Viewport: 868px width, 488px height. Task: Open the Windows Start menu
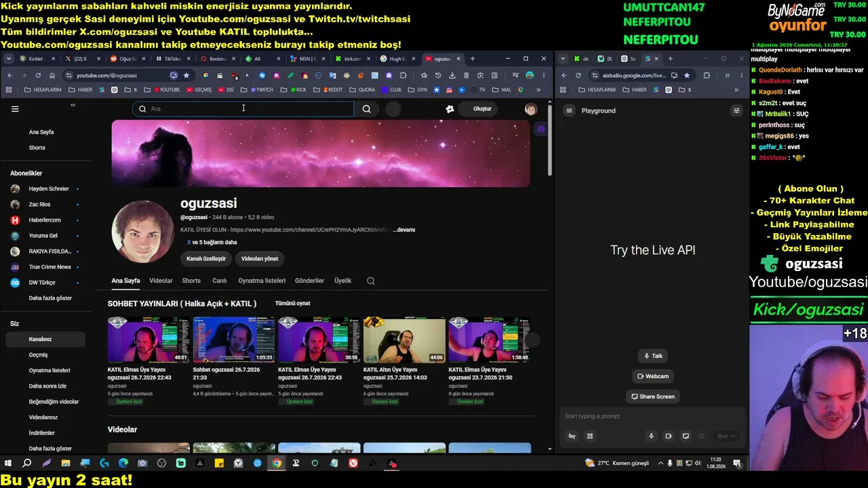(8, 464)
